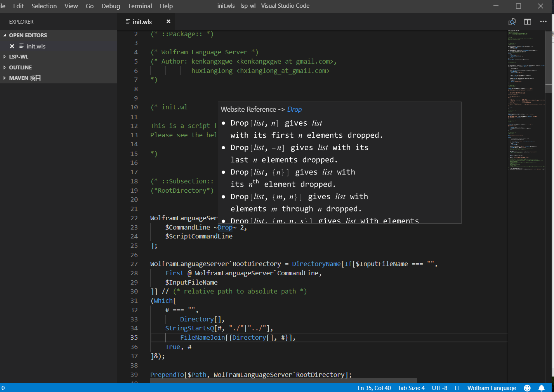Click line number 27 in the gutter
Screen dimensions: 554x392
[134, 264]
